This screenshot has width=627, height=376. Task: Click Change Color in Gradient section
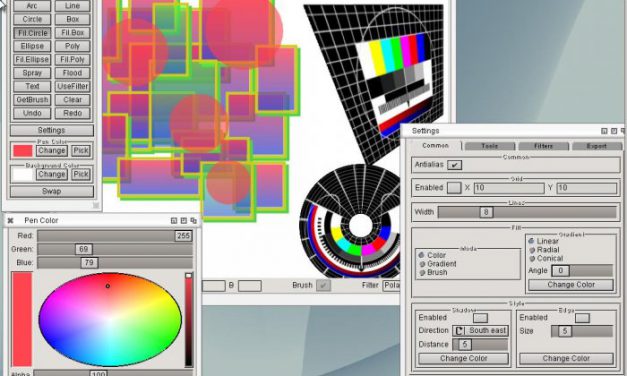click(571, 284)
